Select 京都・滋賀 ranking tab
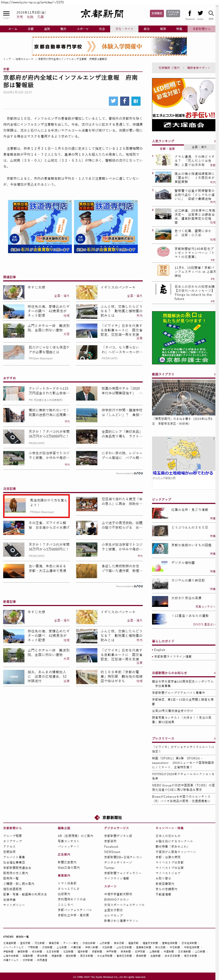 pos(167,148)
